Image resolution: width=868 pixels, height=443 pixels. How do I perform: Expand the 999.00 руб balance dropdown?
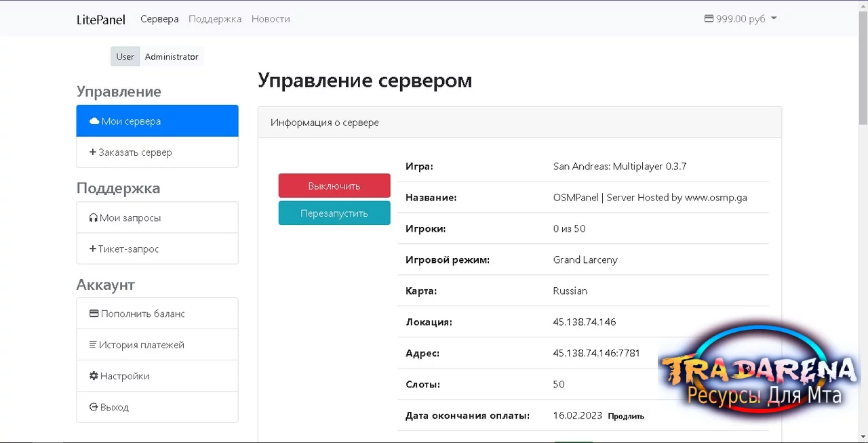tap(741, 19)
